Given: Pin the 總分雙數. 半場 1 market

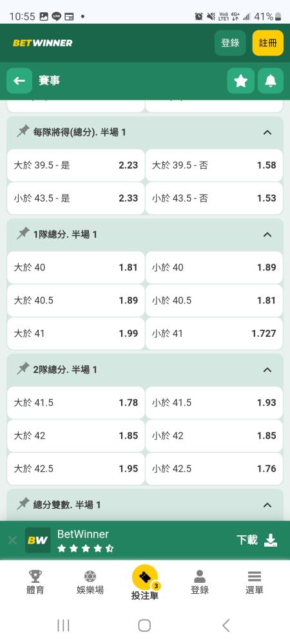Looking at the screenshot, I should 23,504.
